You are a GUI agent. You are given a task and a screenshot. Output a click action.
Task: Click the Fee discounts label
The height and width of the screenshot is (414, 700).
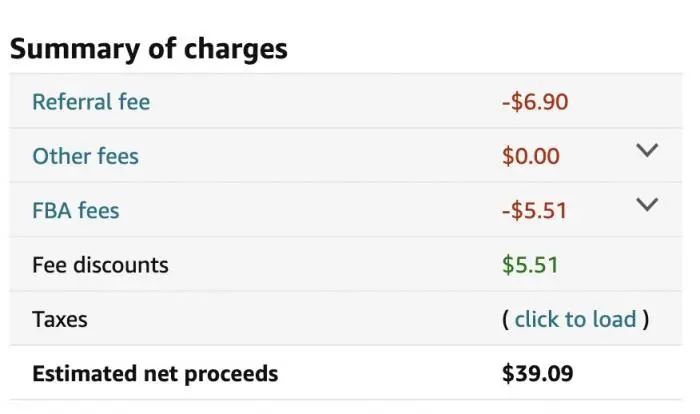[x=100, y=265]
